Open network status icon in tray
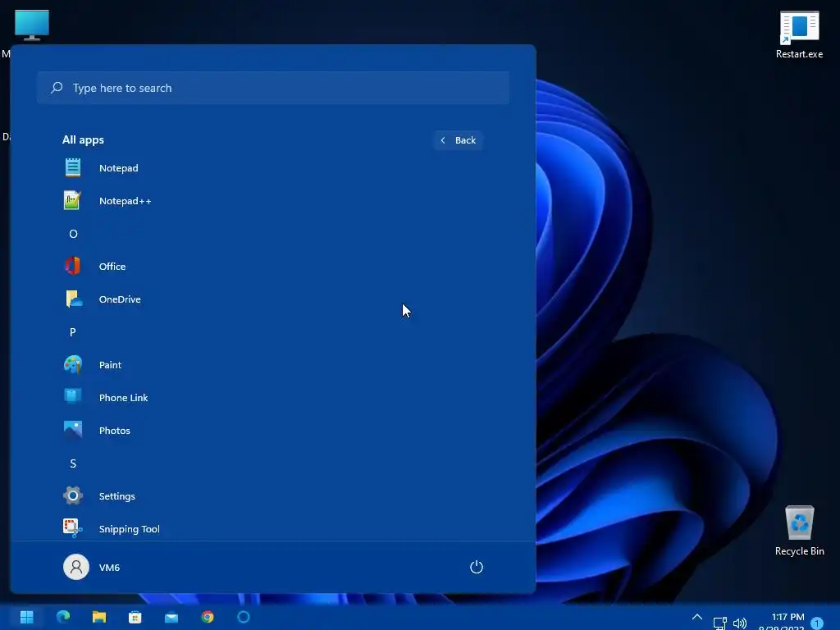Viewport: 840px width, 630px height. pyautogui.click(x=719, y=623)
